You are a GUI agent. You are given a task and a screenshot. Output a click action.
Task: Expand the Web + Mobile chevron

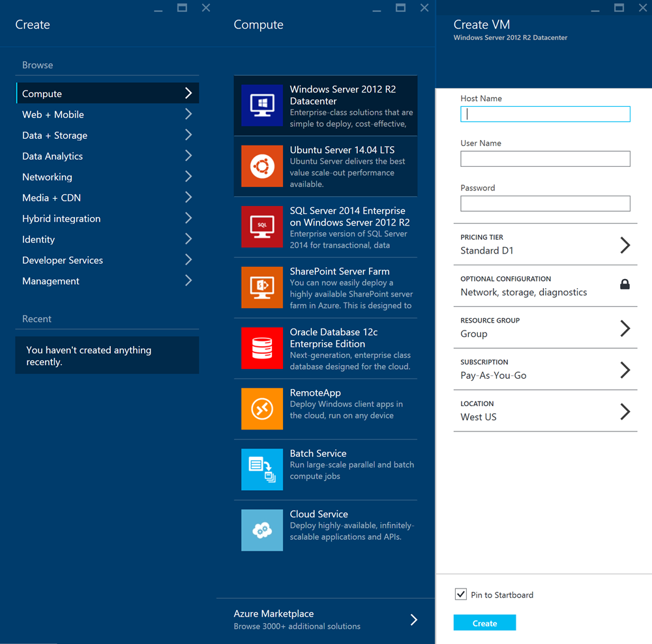188,114
